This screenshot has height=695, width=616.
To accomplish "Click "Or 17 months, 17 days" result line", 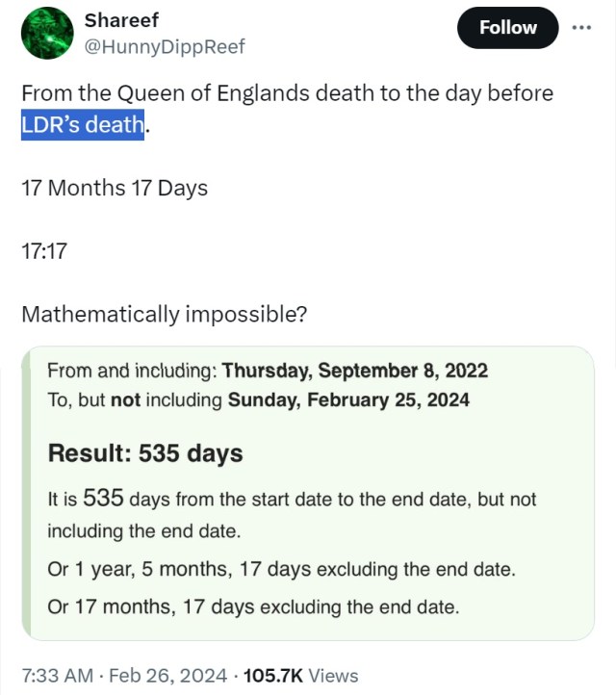I will [x=253, y=606].
